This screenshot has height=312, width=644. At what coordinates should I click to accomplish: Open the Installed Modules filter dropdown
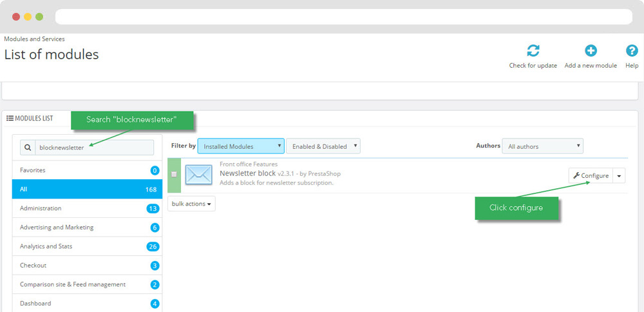[241, 146]
